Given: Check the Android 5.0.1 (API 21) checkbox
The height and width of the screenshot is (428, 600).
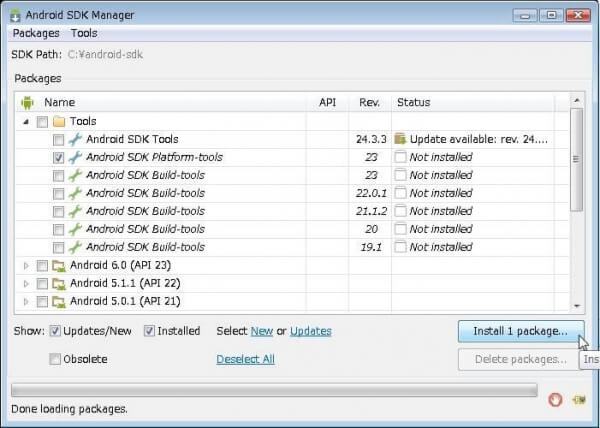Looking at the screenshot, I should tap(42, 301).
